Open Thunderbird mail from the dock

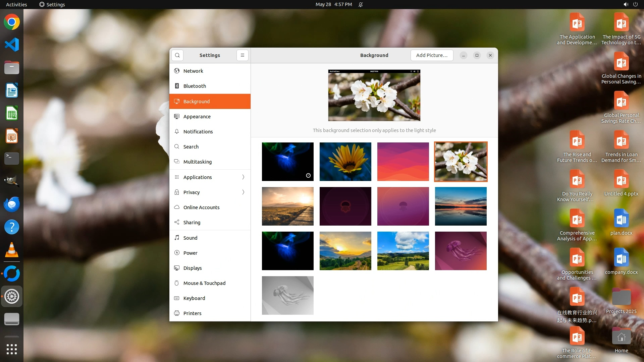[x=12, y=204]
